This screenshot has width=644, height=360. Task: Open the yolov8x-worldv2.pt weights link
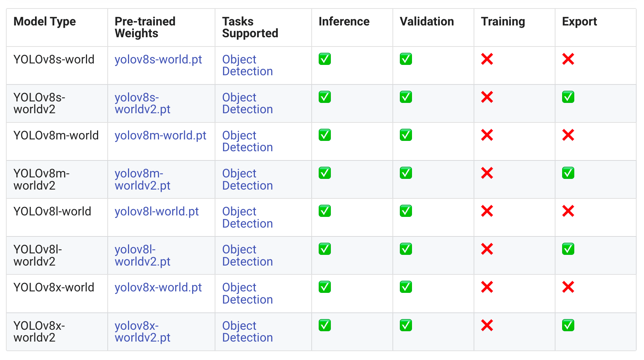[x=142, y=332]
